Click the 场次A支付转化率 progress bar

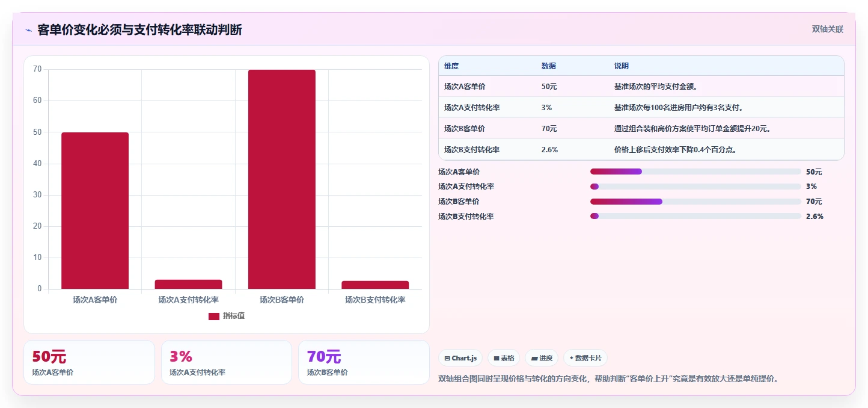click(x=695, y=187)
